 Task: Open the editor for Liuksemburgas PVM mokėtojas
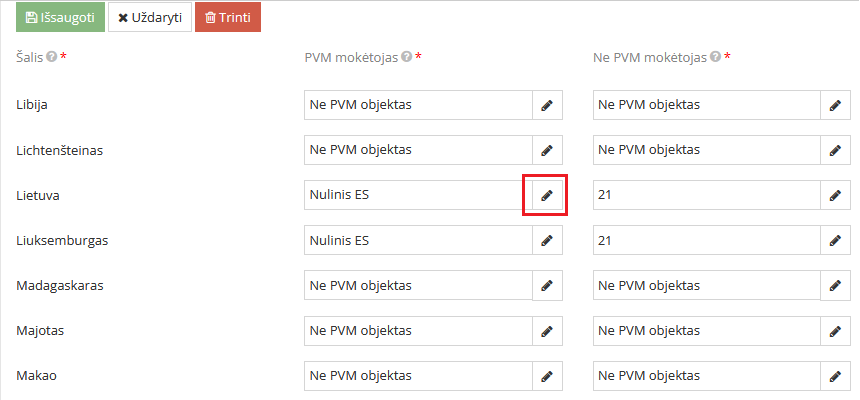point(546,240)
